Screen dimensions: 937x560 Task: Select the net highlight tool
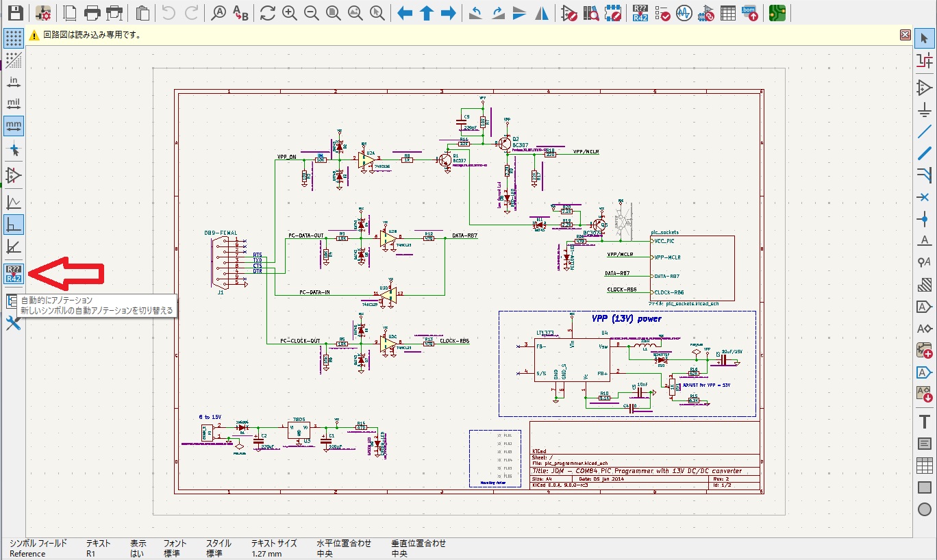point(924,62)
